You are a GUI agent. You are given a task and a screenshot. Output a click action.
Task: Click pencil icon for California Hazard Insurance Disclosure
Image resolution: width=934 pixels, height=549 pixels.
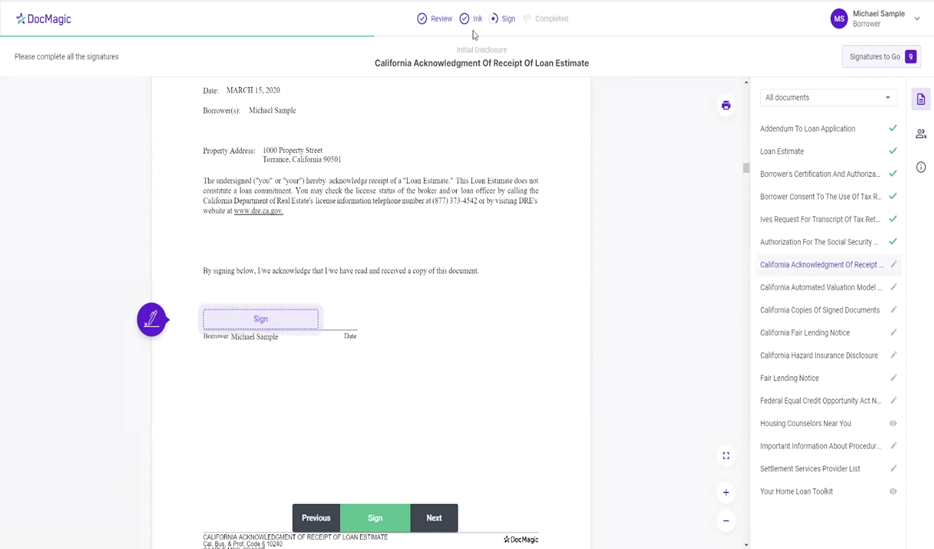tap(893, 355)
